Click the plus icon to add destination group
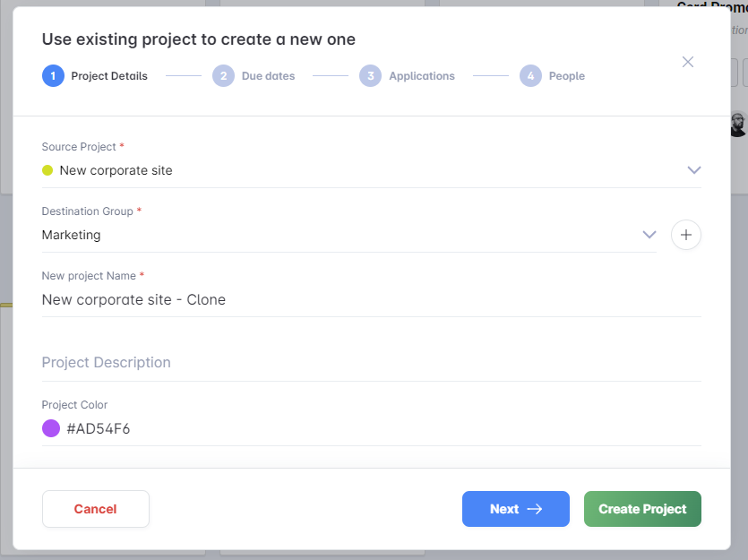Screen dimensions: 748x560 [686, 235]
